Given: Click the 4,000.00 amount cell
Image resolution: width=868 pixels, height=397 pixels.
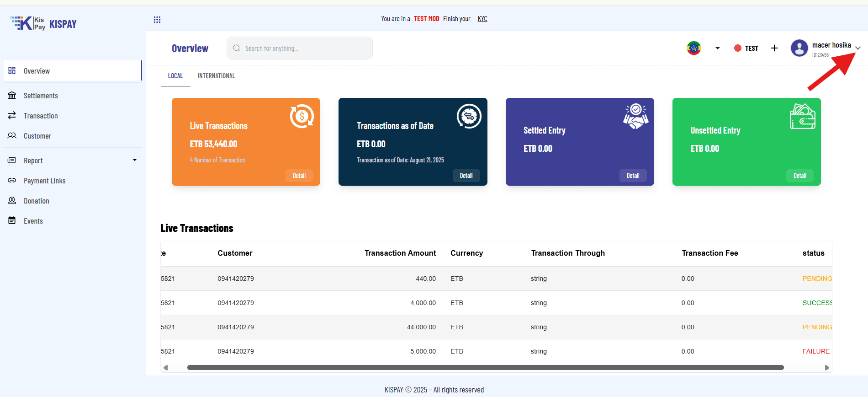Looking at the screenshot, I should (x=423, y=303).
